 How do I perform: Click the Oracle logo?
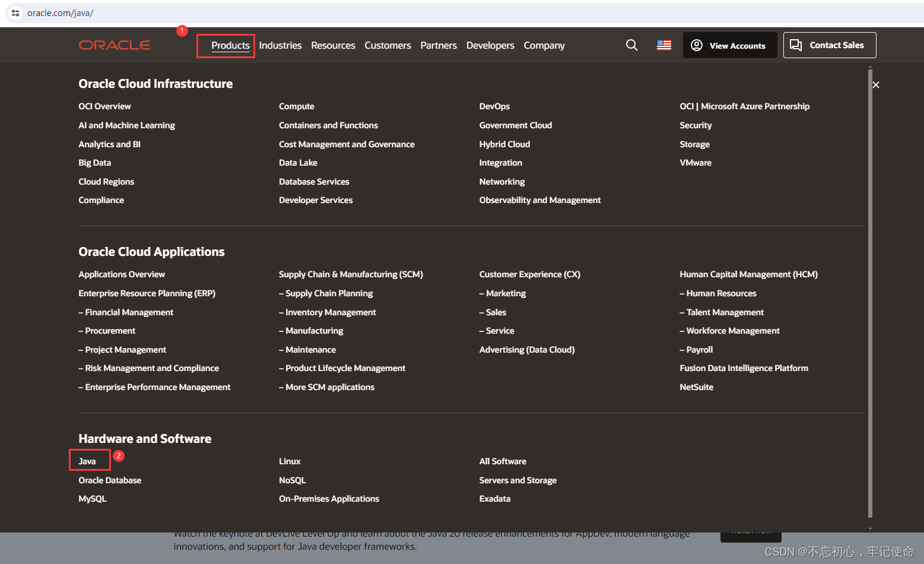pyautogui.click(x=115, y=45)
